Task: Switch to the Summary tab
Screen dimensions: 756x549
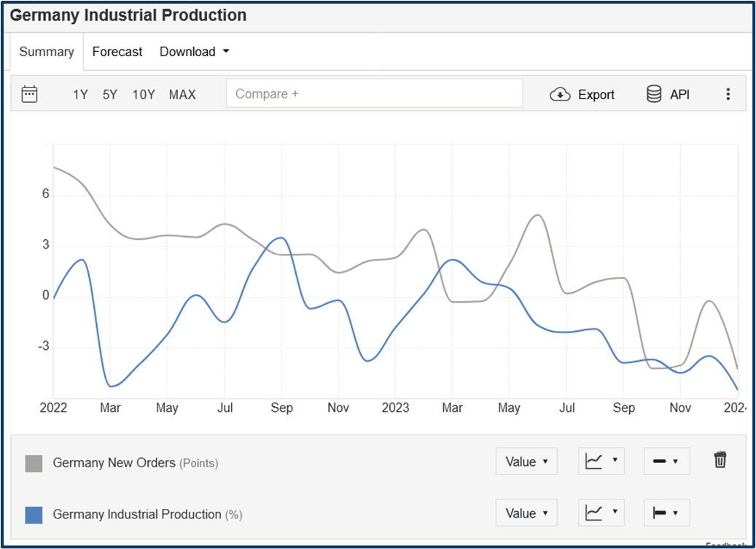Action: 47,52
